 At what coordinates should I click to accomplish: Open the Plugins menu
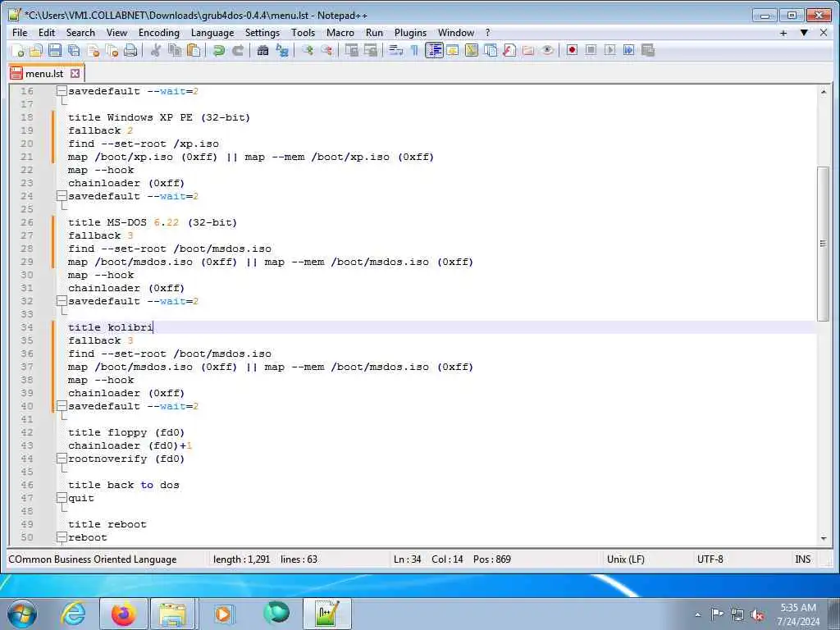pos(410,33)
